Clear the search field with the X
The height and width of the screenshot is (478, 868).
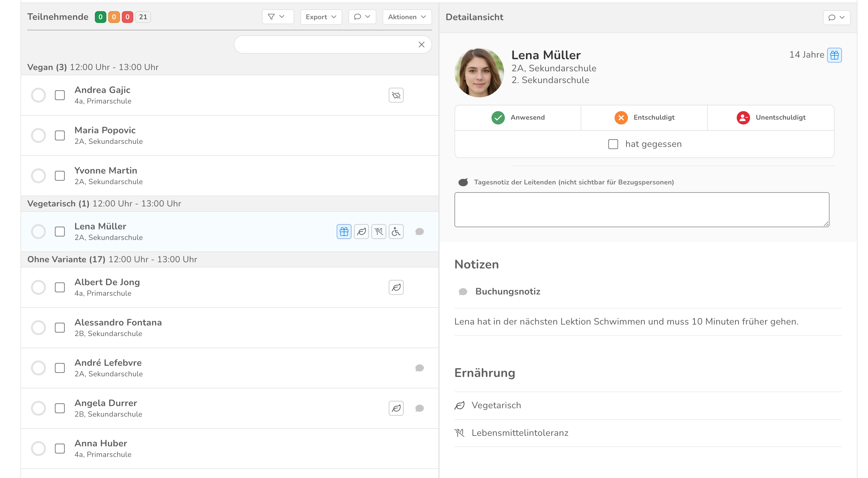click(421, 44)
